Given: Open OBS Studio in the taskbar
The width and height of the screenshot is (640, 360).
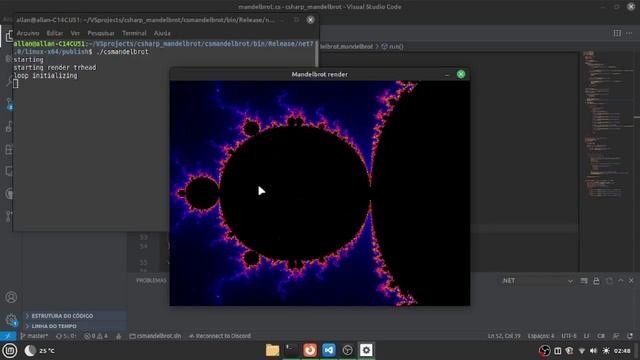Looking at the screenshot, I should tap(347, 350).
